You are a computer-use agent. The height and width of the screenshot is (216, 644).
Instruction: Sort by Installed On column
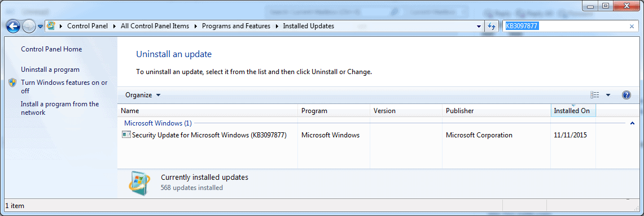point(573,111)
